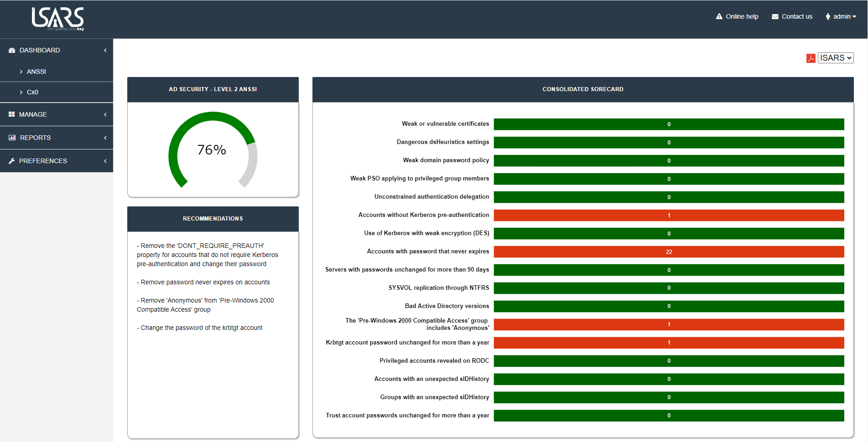
Task: Click the green Trust account passwords bar
Action: pyautogui.click(x=669, y=416)
